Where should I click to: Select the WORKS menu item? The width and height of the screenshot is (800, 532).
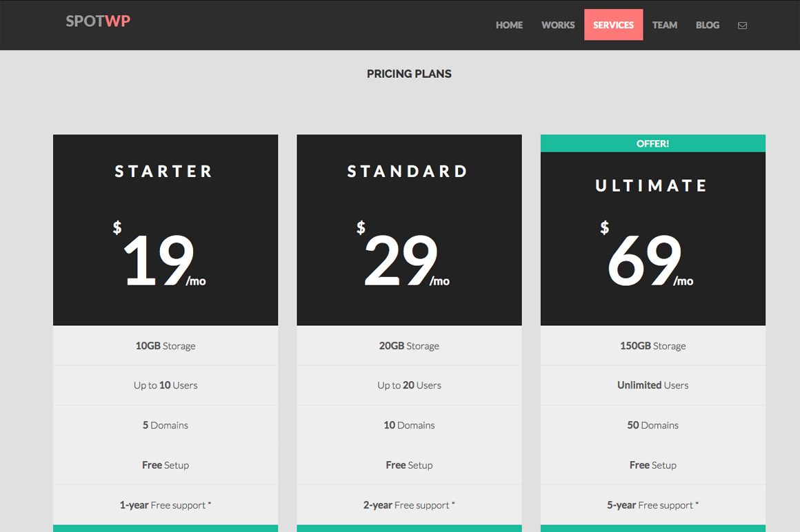coord(557,25)
